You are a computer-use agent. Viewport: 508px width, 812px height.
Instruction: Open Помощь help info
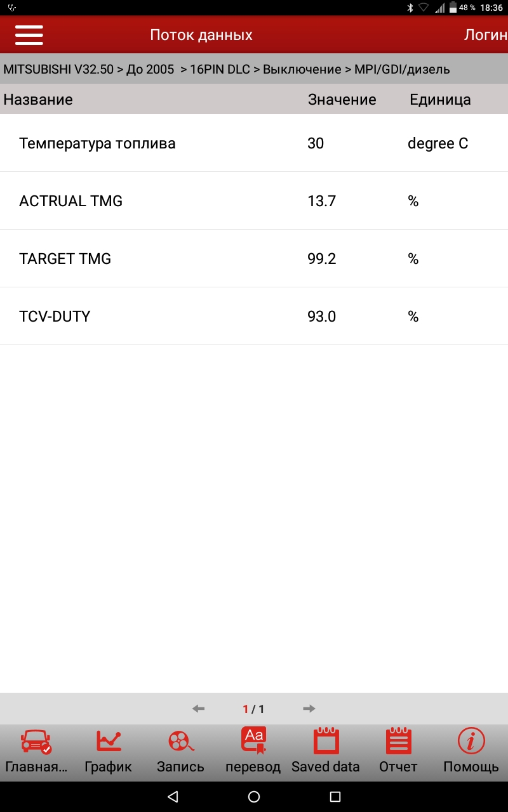[471, 750]
